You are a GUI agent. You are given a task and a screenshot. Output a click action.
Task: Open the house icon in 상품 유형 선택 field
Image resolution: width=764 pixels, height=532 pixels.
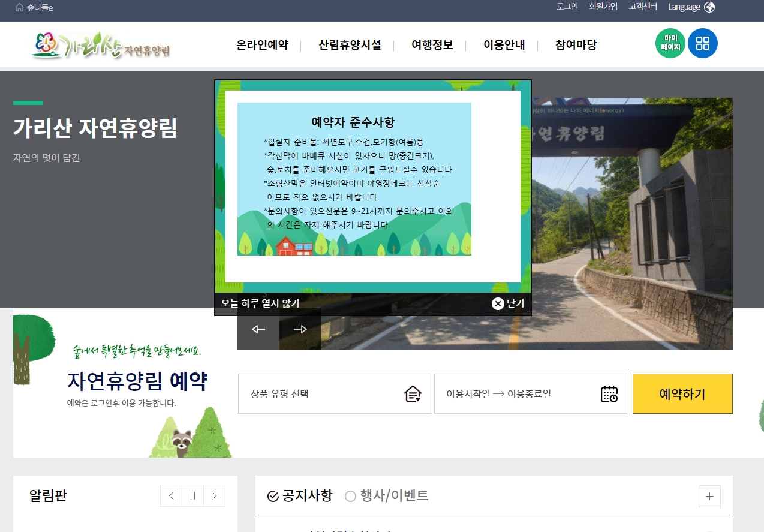point(413,394)
